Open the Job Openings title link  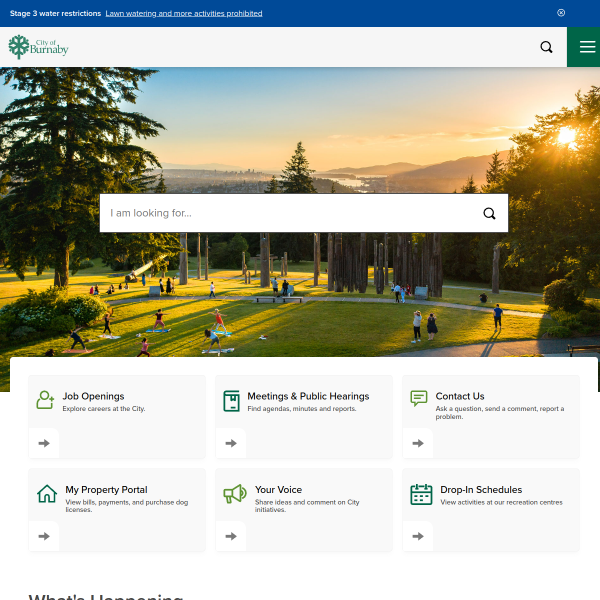click(x=93, y=396)
